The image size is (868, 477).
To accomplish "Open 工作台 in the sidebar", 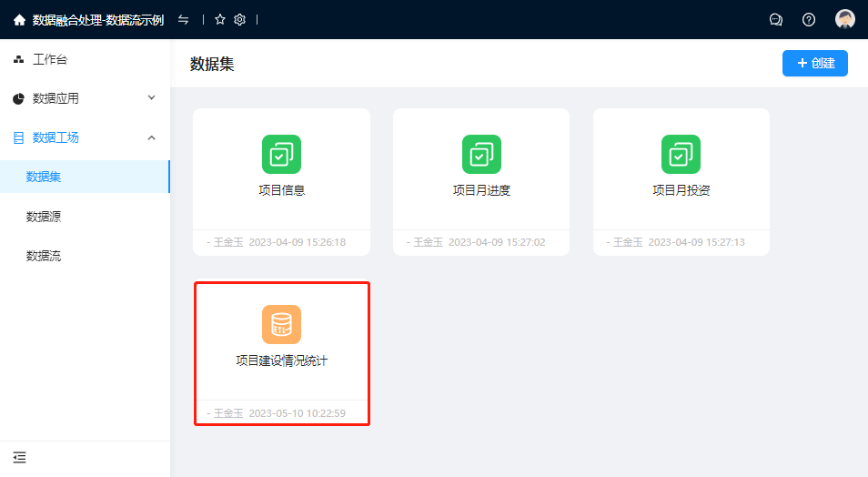I will click(50, 60).
